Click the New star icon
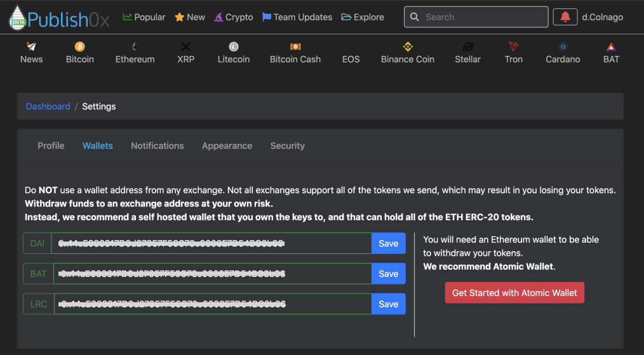 click(179, 17)
